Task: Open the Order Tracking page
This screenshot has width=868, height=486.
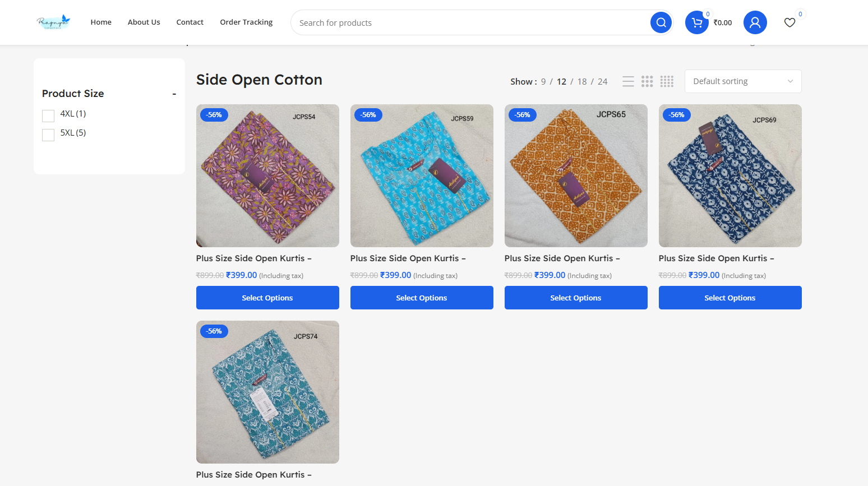Action: (x=246, y=22)
